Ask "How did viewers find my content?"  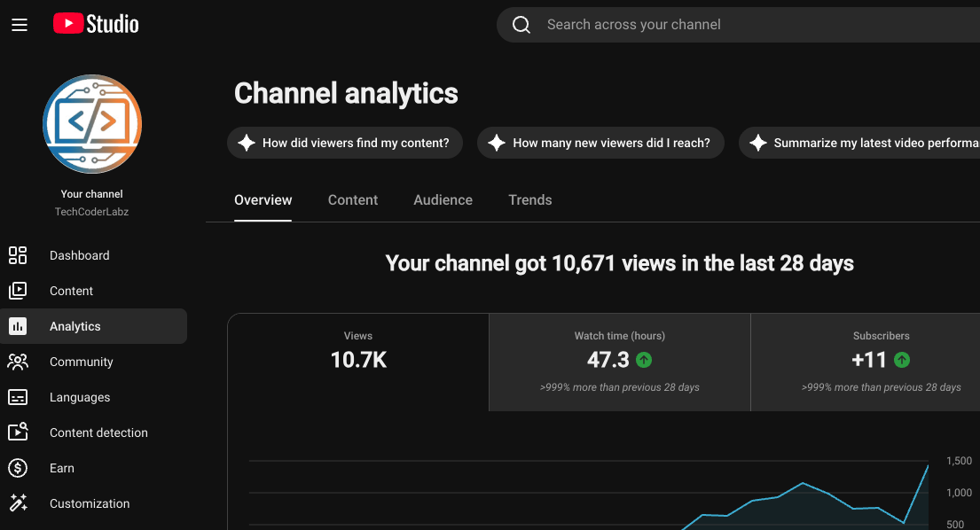coord(345,143)
